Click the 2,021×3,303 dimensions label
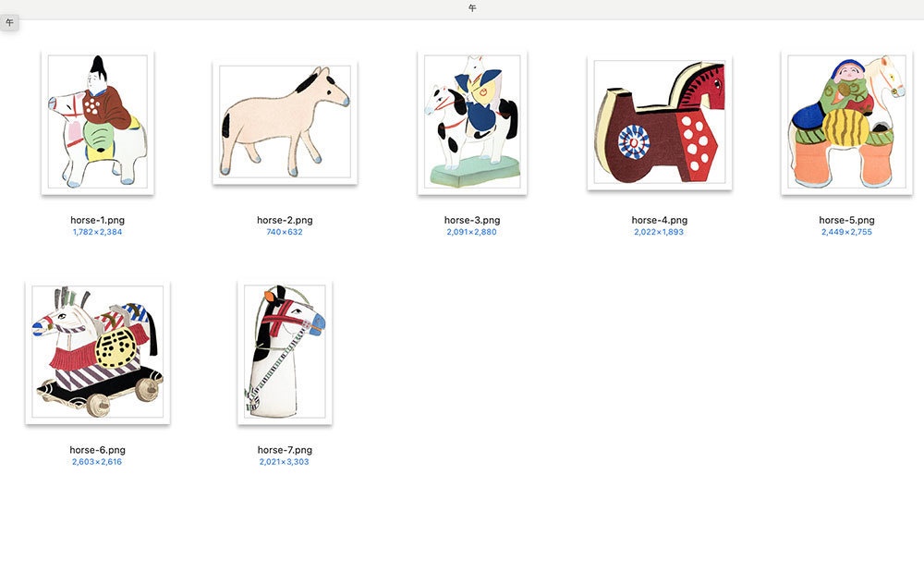 [x=285, y=462]
